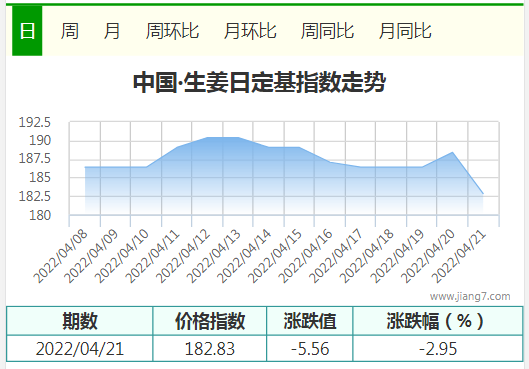
Task: Click the 182.83 price index cell
Action: pos(210,348)
